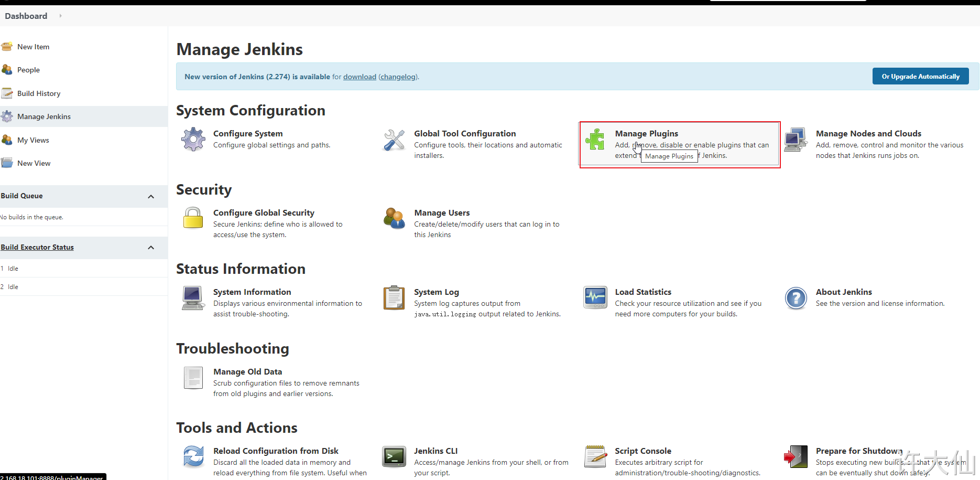Open the Configure Global Security title link
Image resolution: width=980 pixels, height=480 pixels.
coord(264,213)
